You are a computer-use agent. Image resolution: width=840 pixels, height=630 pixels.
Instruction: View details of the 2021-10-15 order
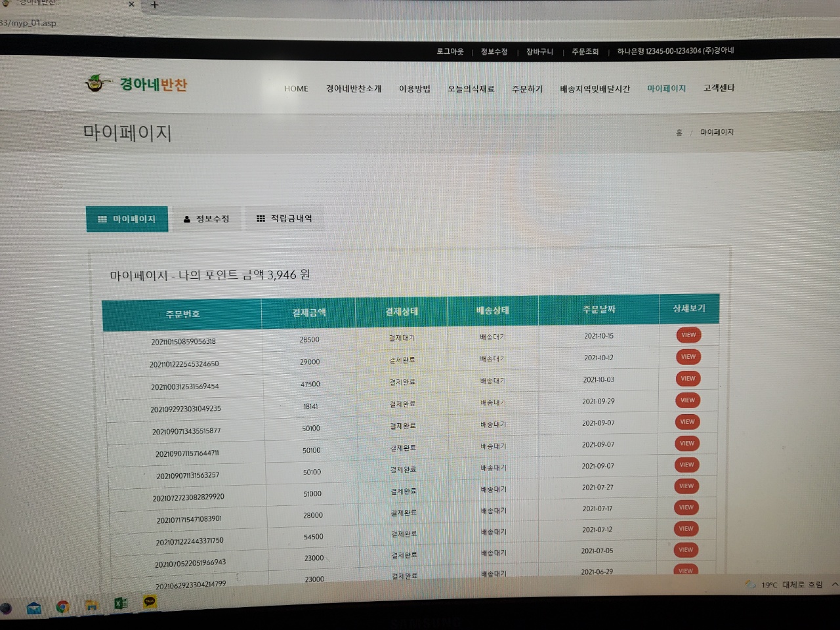(688, 335)
